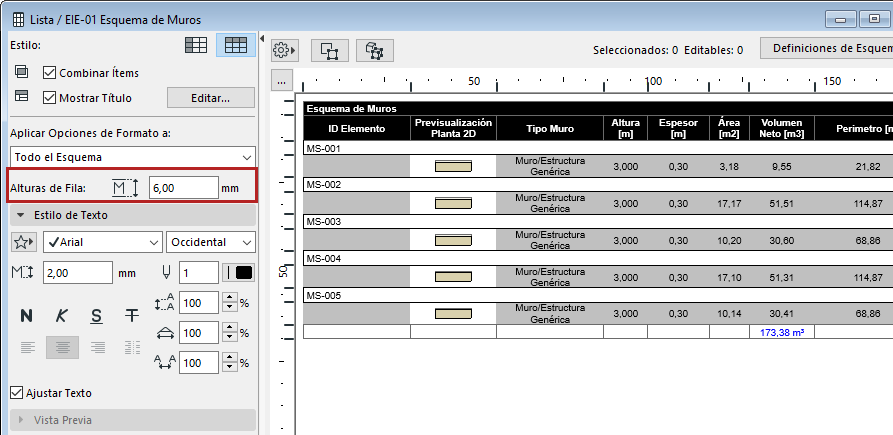Uncheck the Ajustar Texto checkbox
Viewport: 893px width, 435px height.
tap(17, 393)
